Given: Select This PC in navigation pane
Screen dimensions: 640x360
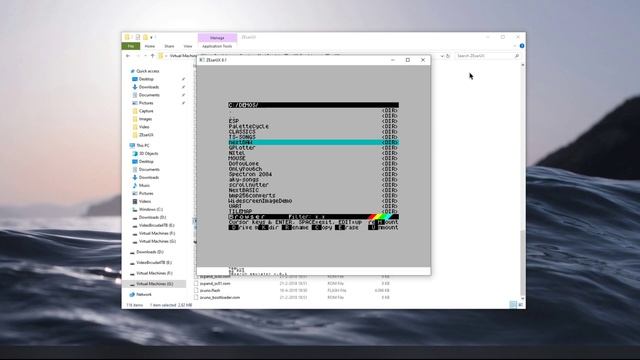Looking at the screenshot, I should click(143, 145).
